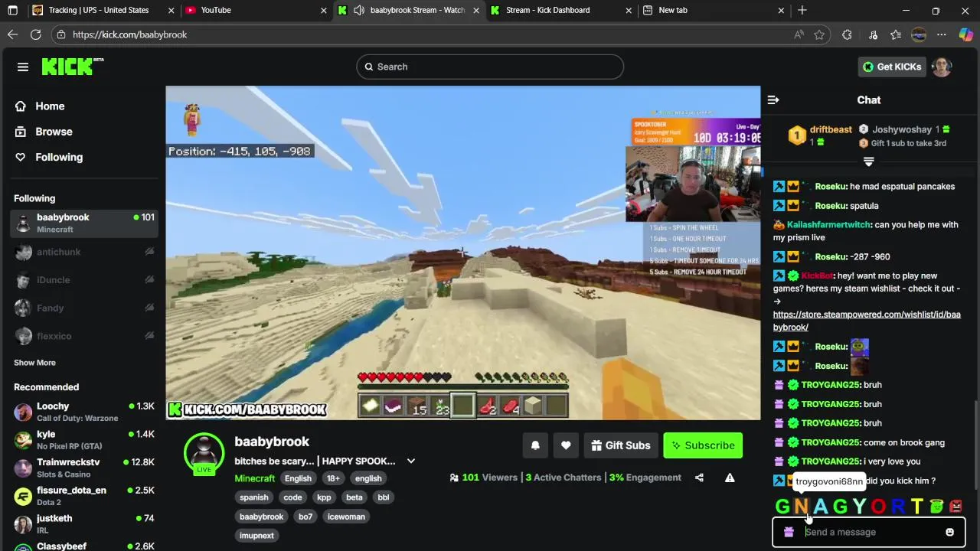Click the notification bell for baabybrook
This screenshot has height=551, width=980.
coord(535,445)
